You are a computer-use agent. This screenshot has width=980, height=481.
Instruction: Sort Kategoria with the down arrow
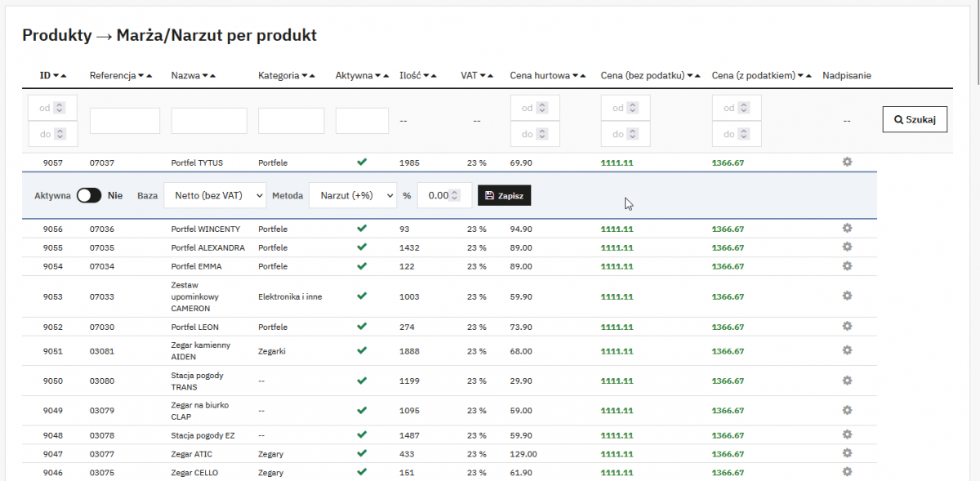pos(305,76)
